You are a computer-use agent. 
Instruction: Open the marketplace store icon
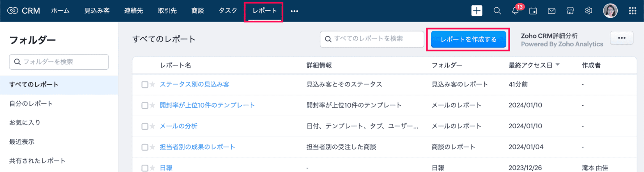[x=570, y=11]
